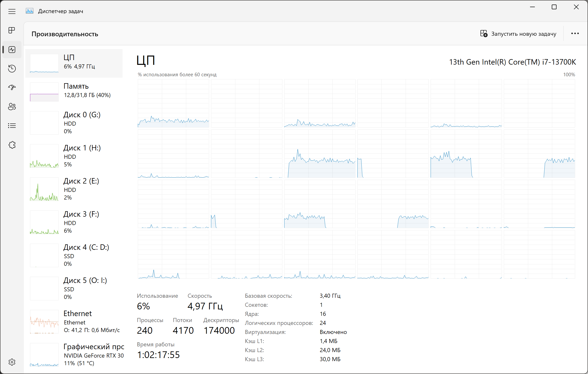Open the Users page icon
The width and height of the screenshot is (588, 374).
coord(12,107)
